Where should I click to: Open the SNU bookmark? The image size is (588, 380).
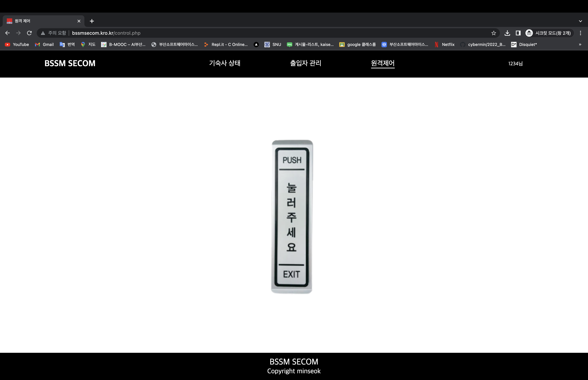(273, 45)
